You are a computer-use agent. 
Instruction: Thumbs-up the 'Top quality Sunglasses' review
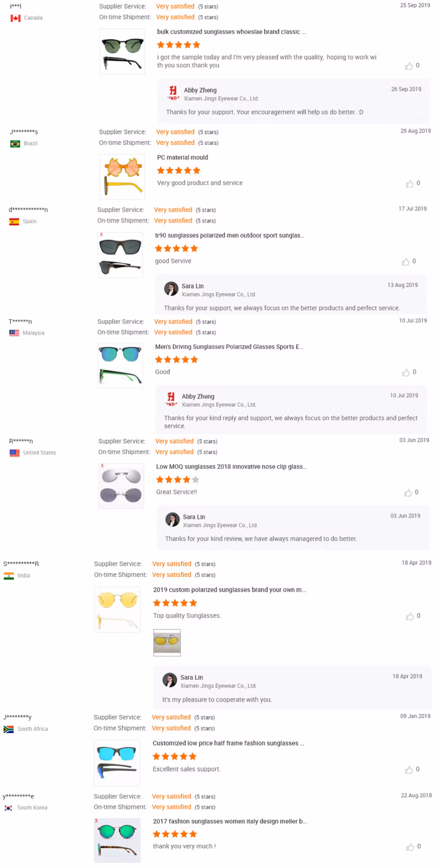410,616
